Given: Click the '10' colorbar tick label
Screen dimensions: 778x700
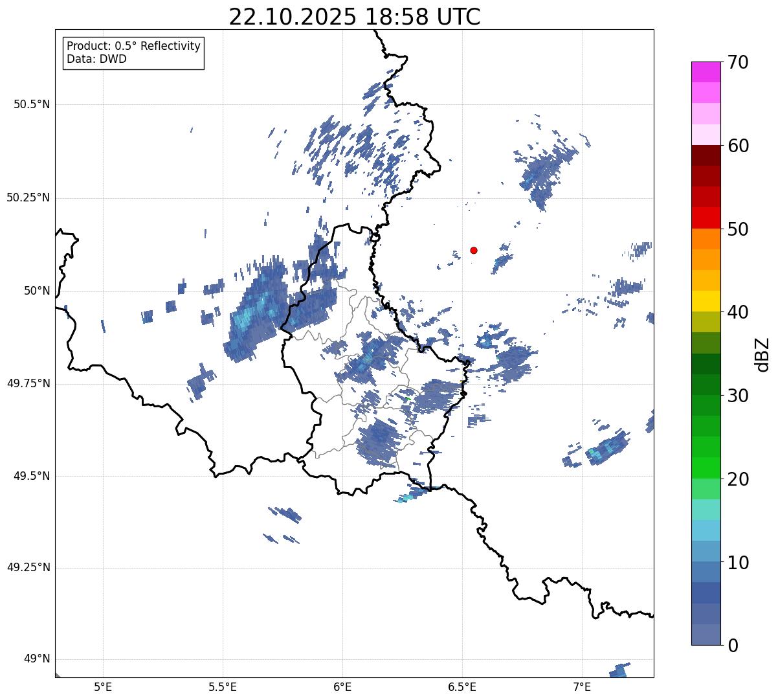Looking at the screenshot, I should [x=738, y=563].
